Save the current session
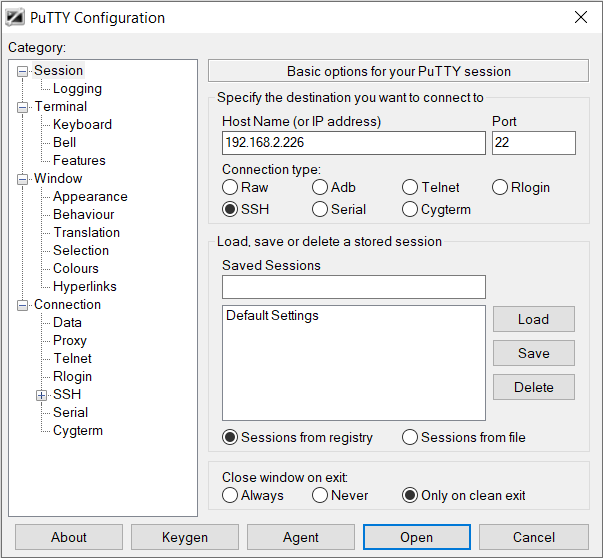Image resolution: width=603 pixels, height=558 pixels. coord(534,353)
